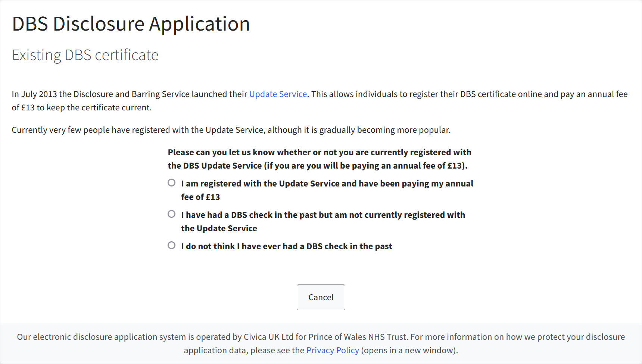642x364 pixels.
Task: Click the Cancel button
Action: click(321, 297)
